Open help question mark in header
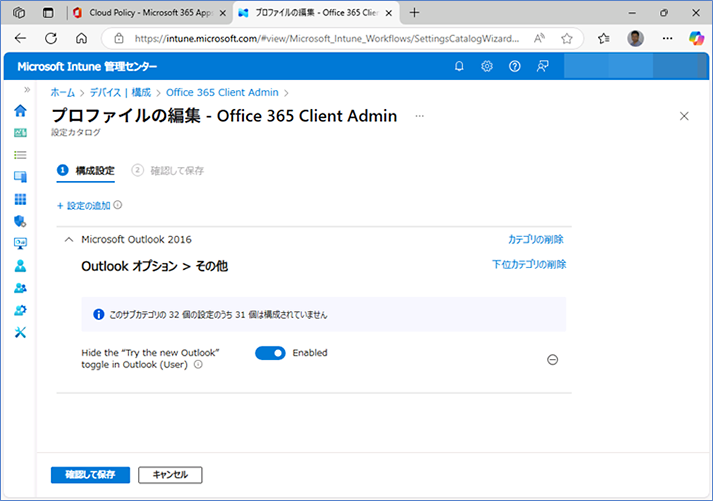Image resolution: width=713 pixels, height=501 pixels. (514, 66)
